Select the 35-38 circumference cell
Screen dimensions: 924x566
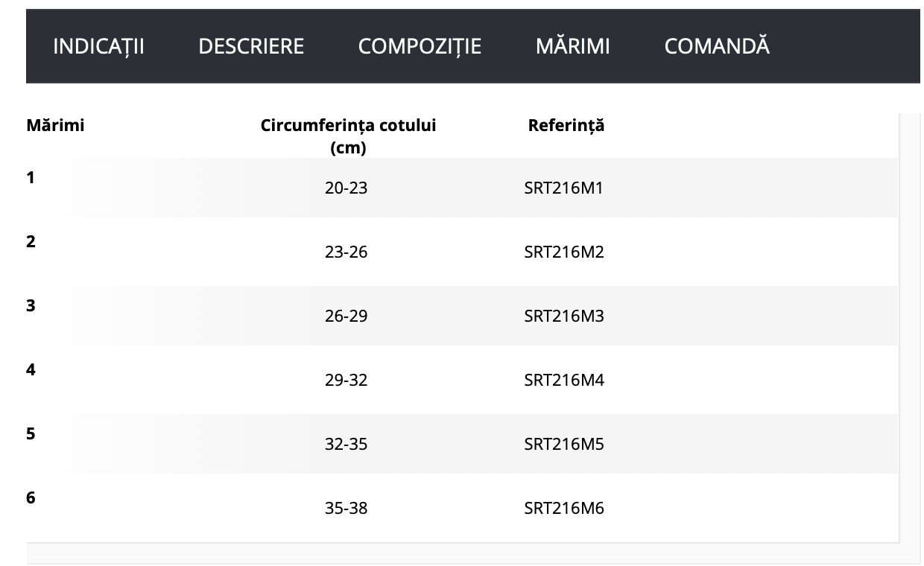point(346,509)
